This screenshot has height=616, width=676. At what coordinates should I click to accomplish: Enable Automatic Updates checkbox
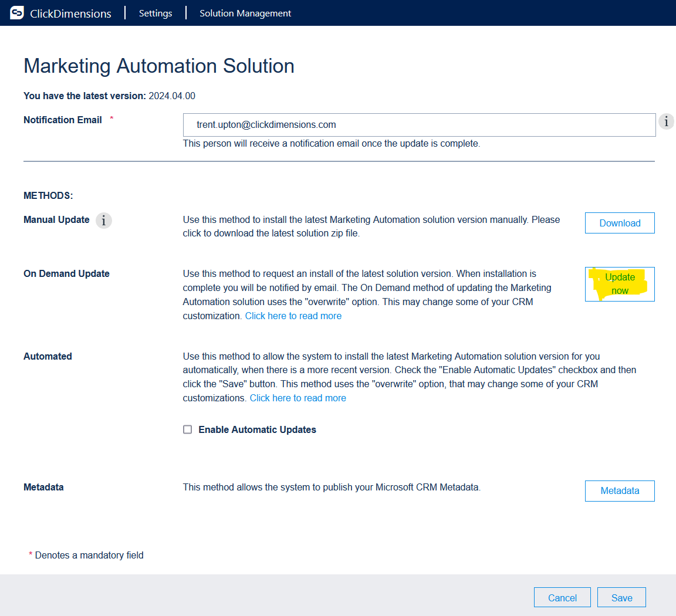(x=188, y=429)
